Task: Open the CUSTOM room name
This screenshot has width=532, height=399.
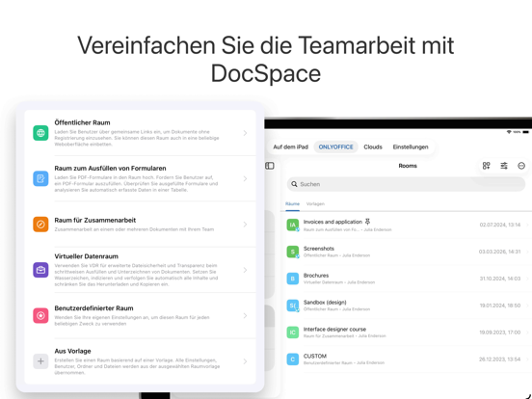Action: (x=315, y=356)
